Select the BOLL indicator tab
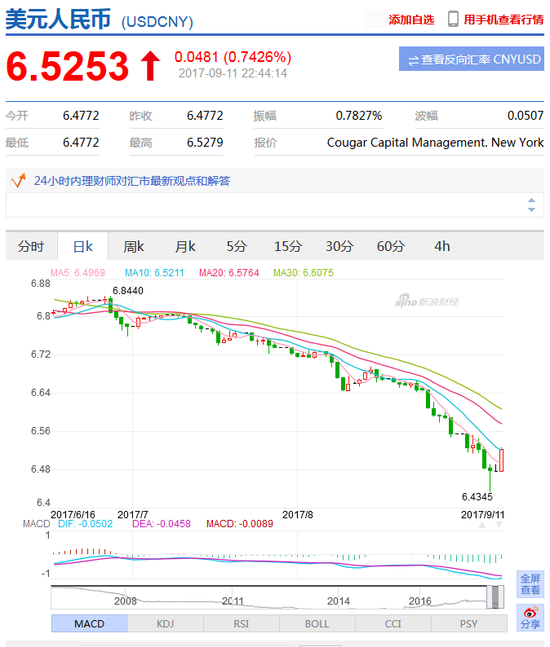550x647 pixels. pyautogui.click(x=317, y=623)
